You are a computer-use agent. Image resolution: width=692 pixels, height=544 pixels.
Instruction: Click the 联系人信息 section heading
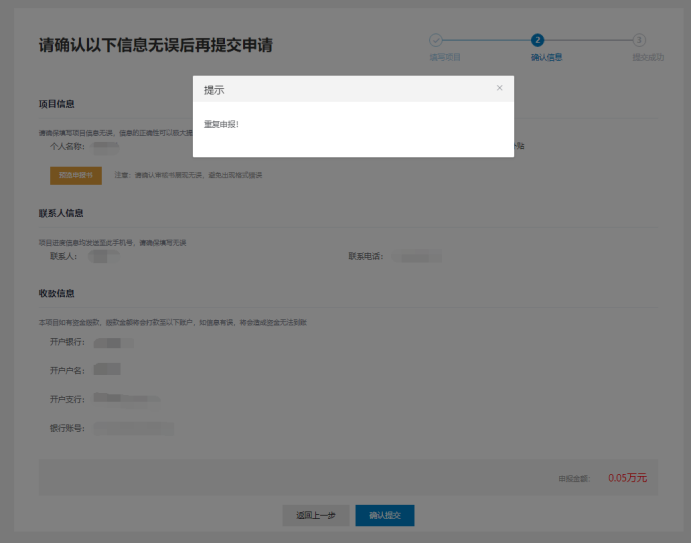coord(61,214)
